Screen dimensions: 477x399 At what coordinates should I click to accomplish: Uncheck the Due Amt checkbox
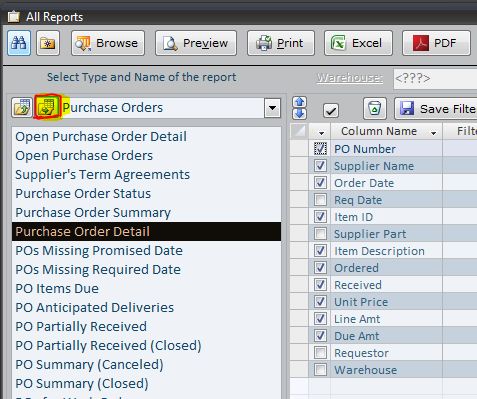pos(320,335)
